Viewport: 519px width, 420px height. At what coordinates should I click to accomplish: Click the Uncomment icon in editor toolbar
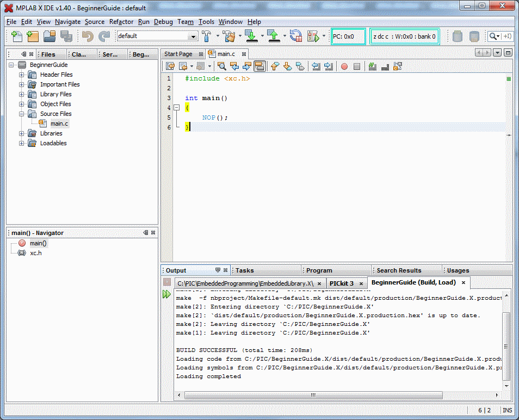385,66
